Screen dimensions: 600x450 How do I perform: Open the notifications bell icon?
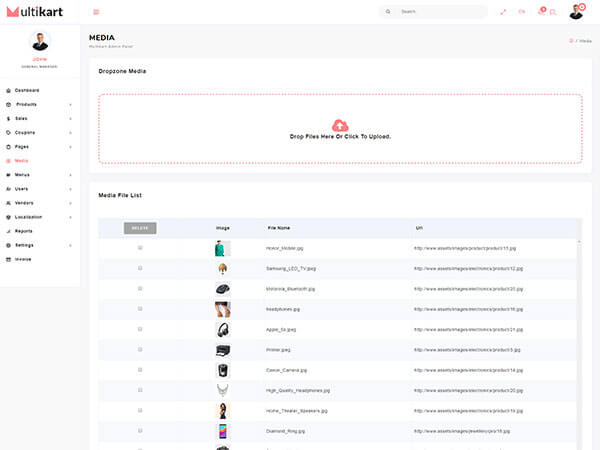541,12
